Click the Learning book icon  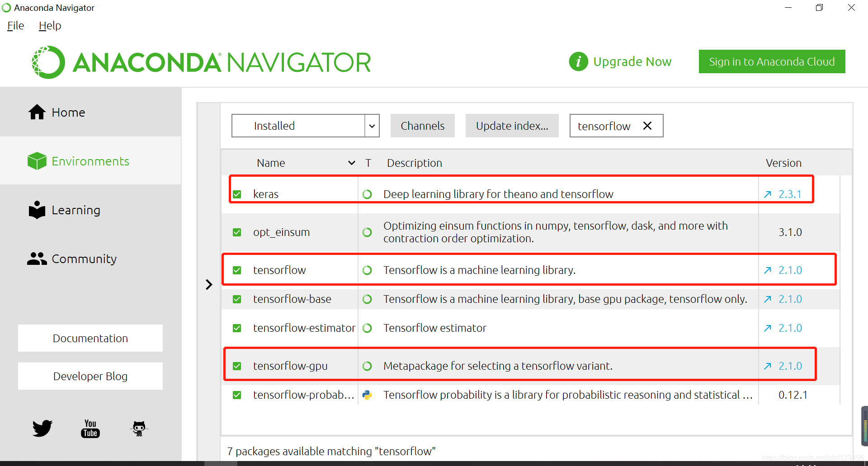(37, 210)
